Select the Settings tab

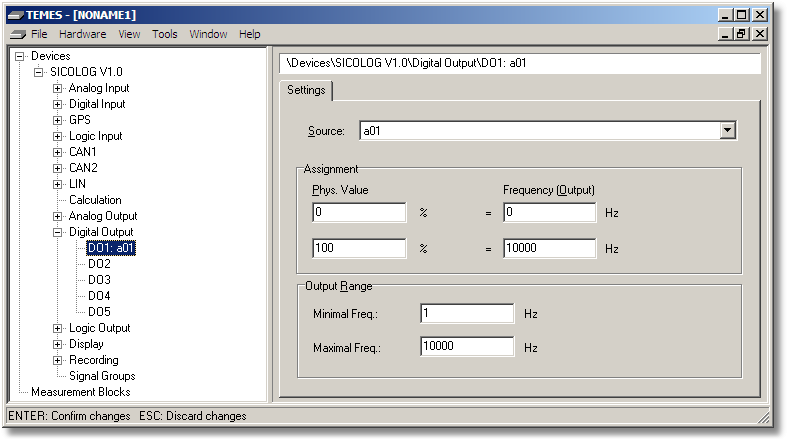point(306,90)
